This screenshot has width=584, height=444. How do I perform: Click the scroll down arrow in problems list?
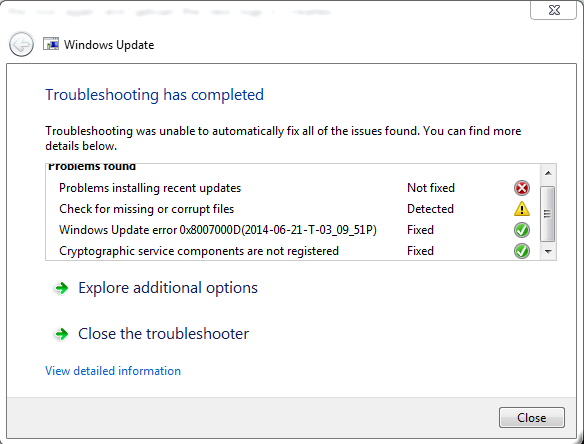pos(548,251)
